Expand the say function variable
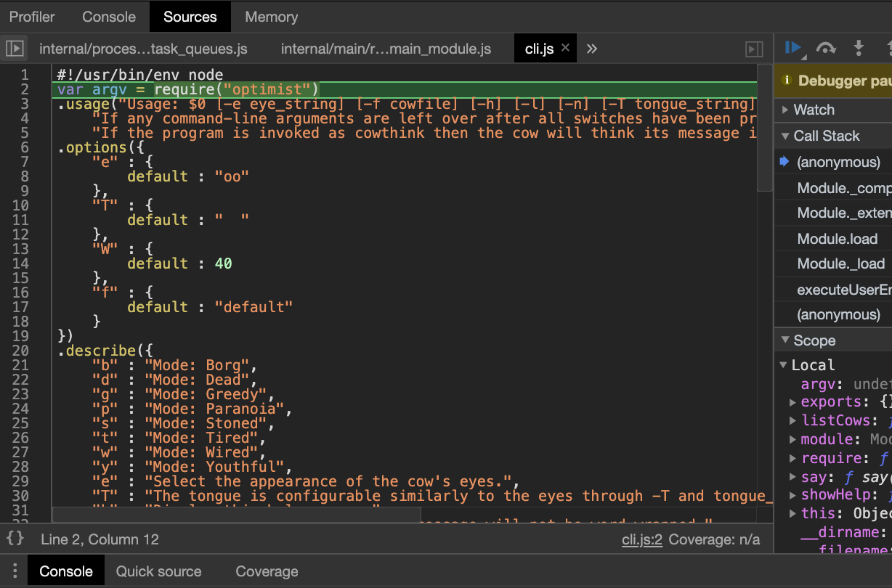Image resolution: width=892 pixels, height=588 pixels. point(793,478)
